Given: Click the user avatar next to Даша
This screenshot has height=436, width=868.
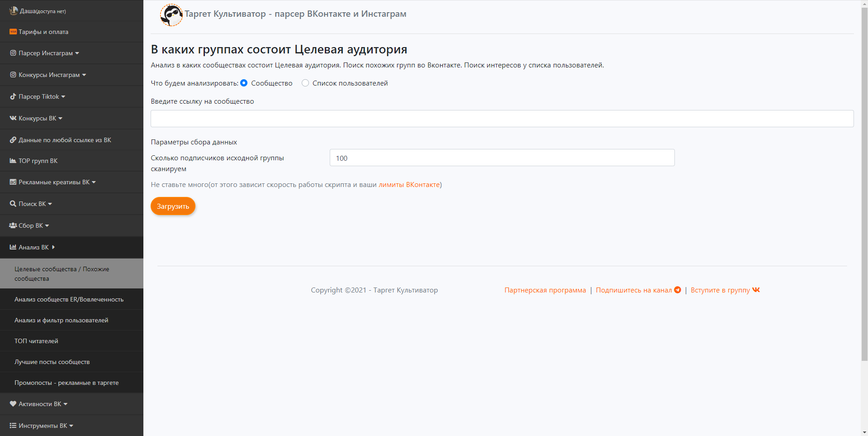Looking at the screenshot, I should [14, 10].
